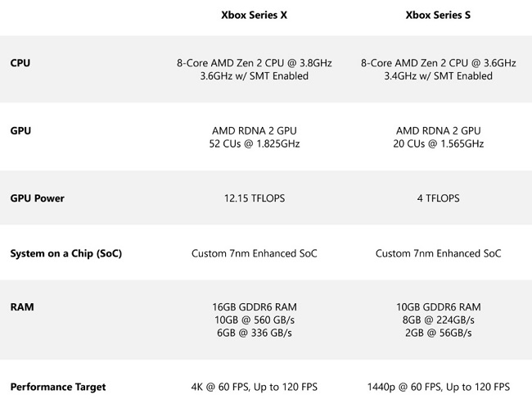Click the 8-Core AMD Zen 2 CPU @ 3.6GHz text
Screen dimensions: 532x404
440,61
